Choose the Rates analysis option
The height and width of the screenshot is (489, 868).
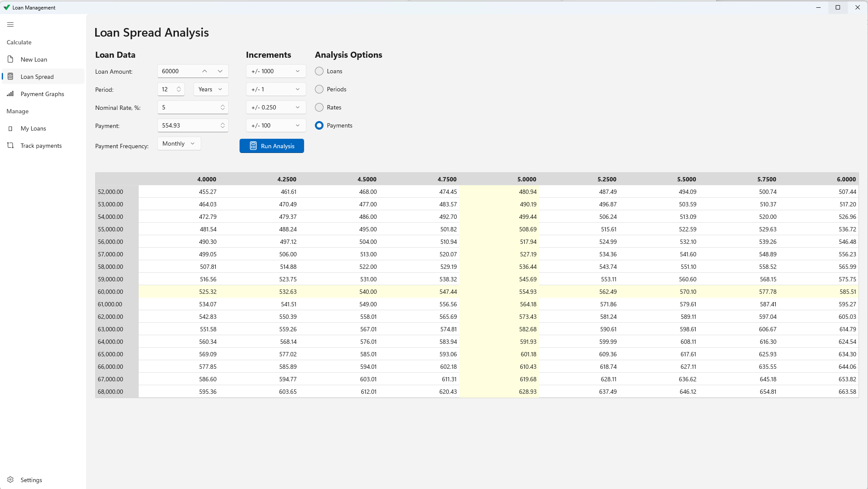(319, 107)
